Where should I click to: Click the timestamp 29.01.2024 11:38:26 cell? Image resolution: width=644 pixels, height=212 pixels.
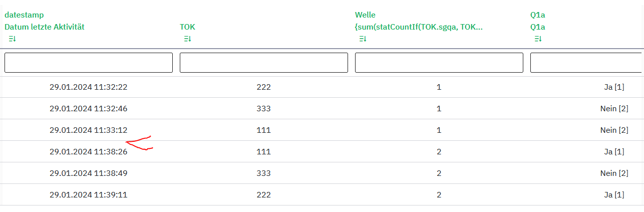(89, 152)
